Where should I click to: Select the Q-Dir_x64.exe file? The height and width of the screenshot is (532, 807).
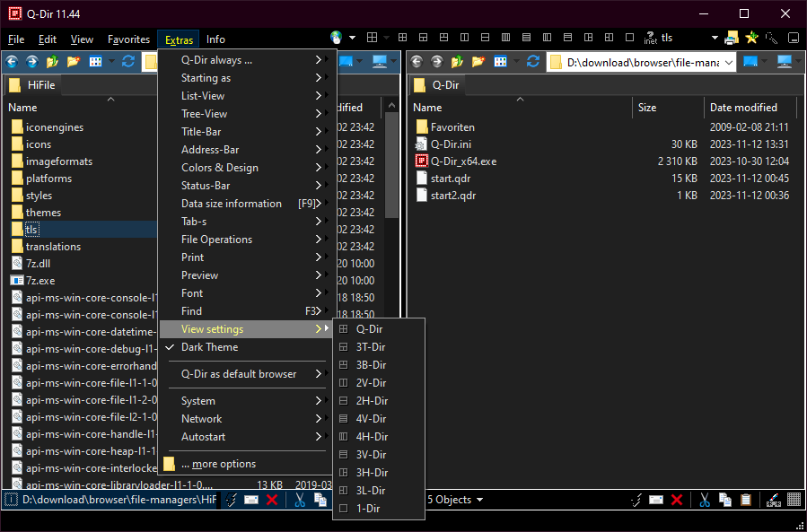463,161
